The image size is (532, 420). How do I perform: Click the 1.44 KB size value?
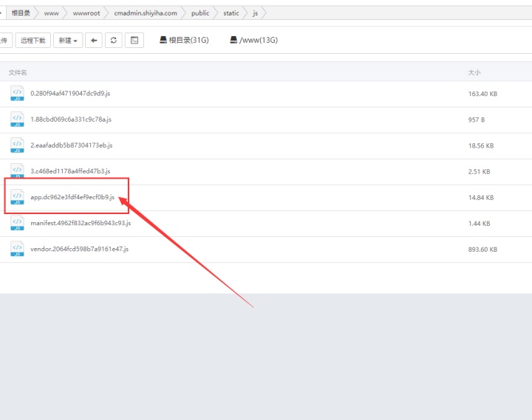[479, 224]
